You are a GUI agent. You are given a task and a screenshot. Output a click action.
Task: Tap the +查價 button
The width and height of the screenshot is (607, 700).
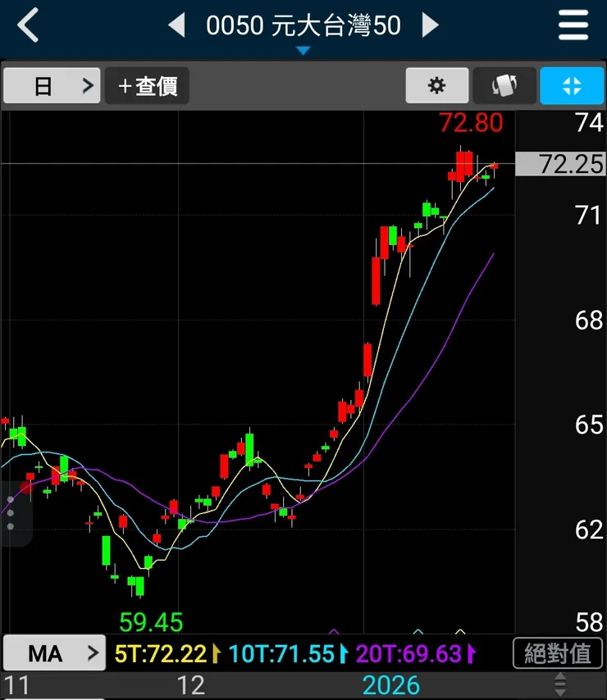pos(148,86)
